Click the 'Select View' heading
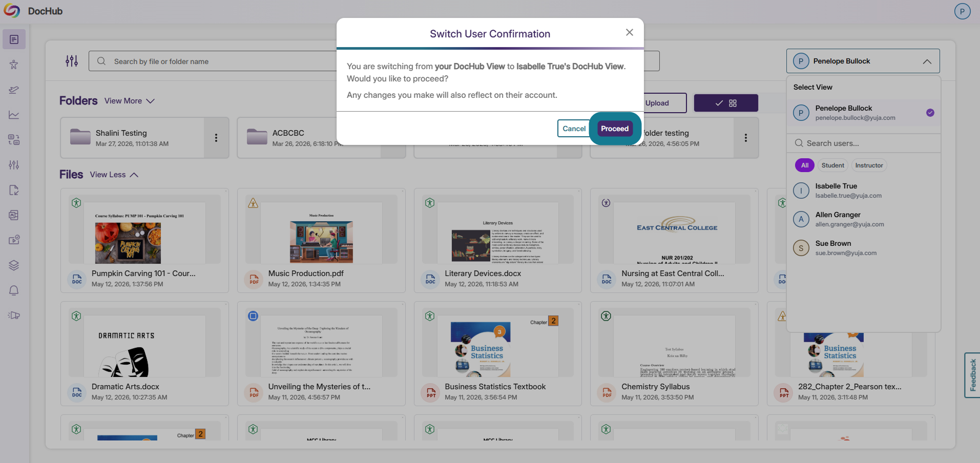The image size is (980, 463). click(x=812, y=87)
